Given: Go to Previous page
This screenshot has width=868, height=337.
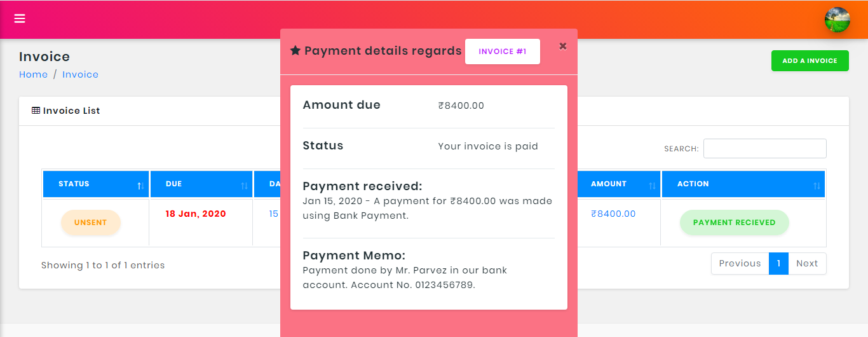Looking at the screenshot, I should coord(740,263).
